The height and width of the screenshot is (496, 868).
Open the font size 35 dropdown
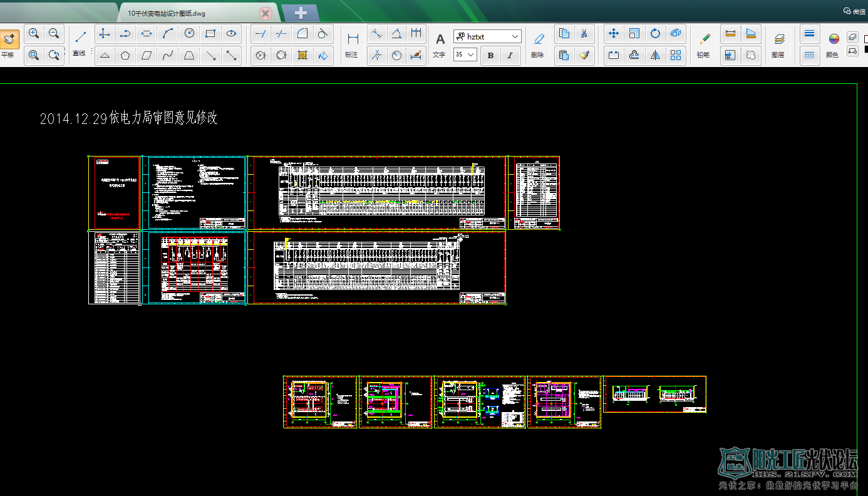465,54
